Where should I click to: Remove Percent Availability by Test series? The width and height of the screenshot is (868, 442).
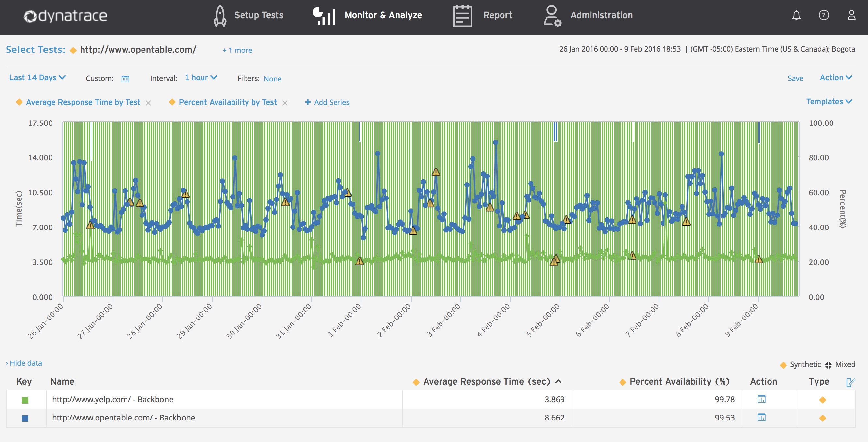click(285, 103)
